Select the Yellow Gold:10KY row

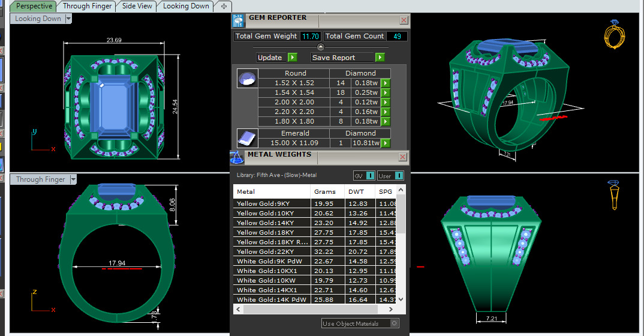click(x=315, y=213)
